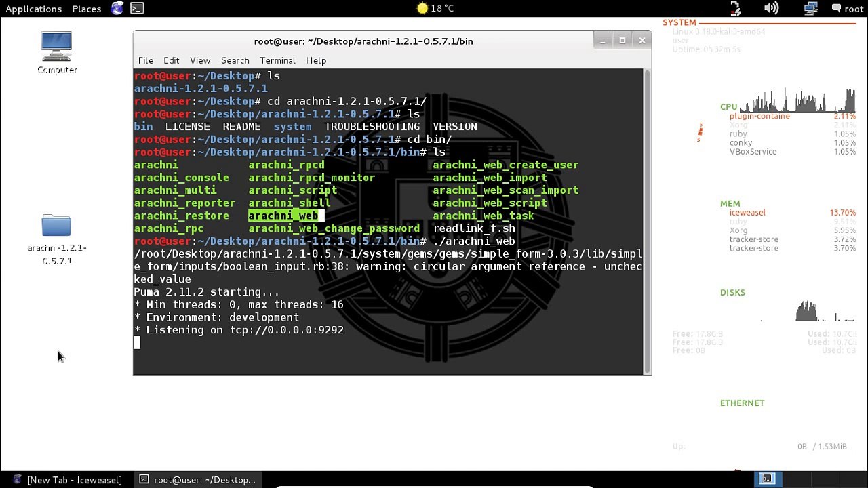Open the terminal Search menu
The height and width of the screenshot is (488, 868).
tap(235, 60)
